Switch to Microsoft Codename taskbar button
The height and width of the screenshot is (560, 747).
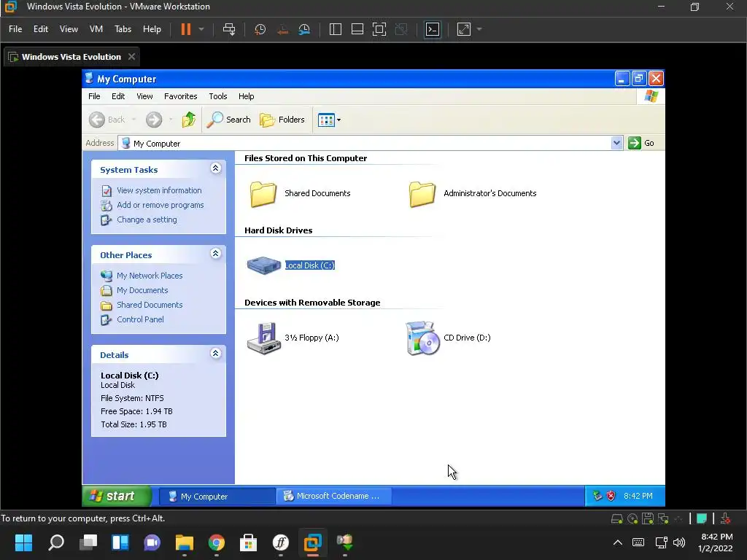[333, 496]
